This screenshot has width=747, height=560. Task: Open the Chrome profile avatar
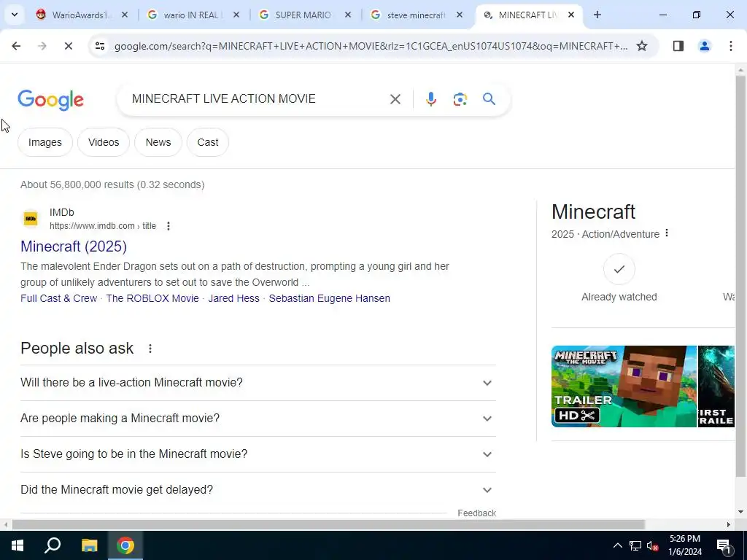click(704, 46)
